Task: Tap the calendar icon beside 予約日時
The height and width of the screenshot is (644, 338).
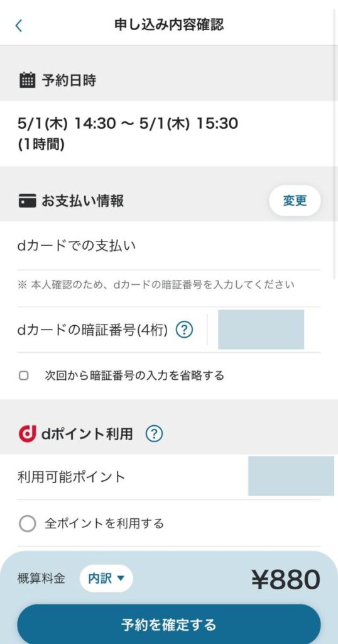Action: point(28,80)
